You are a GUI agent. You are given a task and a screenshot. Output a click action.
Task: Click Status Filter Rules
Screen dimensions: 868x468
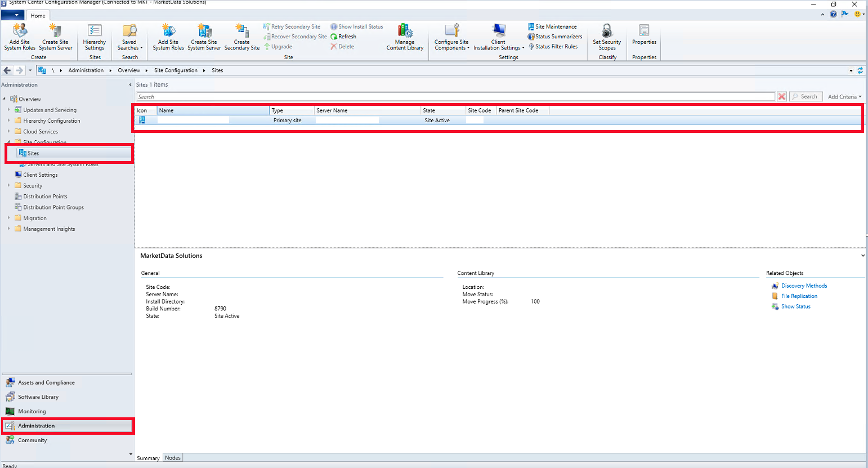pyautogui.click(x=553, y=47)
